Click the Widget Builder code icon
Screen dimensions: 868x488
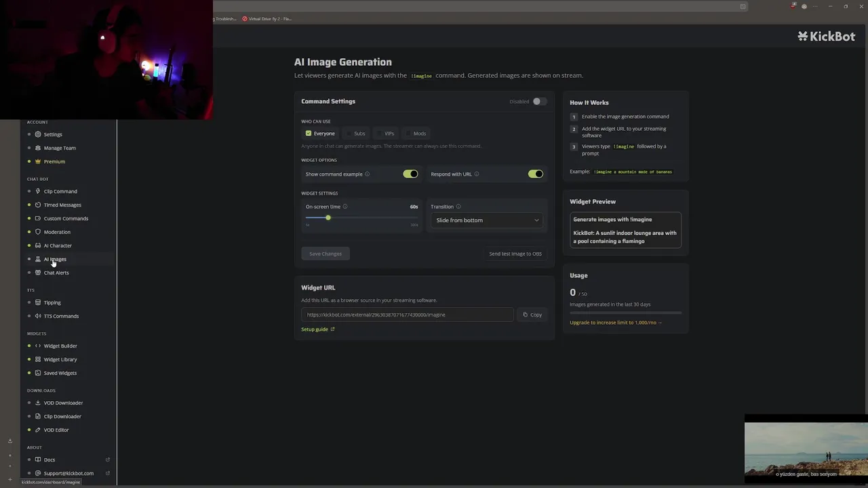click(38, 346)
